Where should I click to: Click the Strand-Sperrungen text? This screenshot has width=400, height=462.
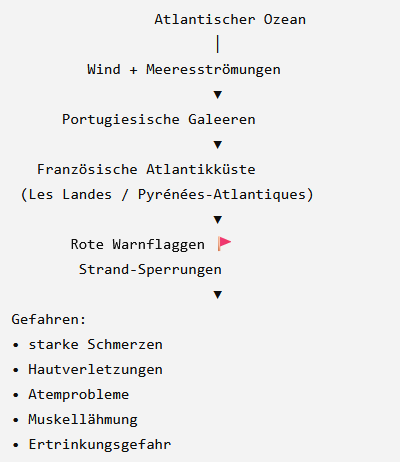(150, 270)
